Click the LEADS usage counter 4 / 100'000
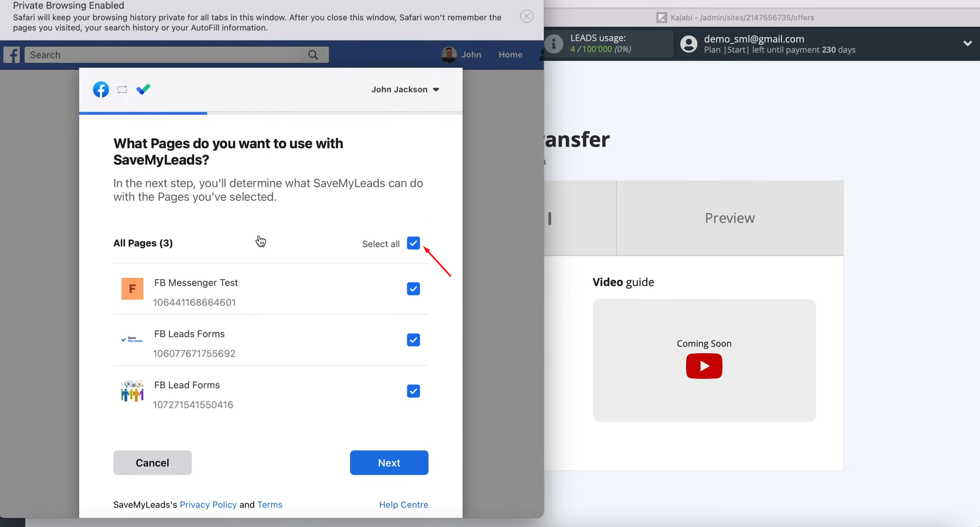 [x=600, y=49]
